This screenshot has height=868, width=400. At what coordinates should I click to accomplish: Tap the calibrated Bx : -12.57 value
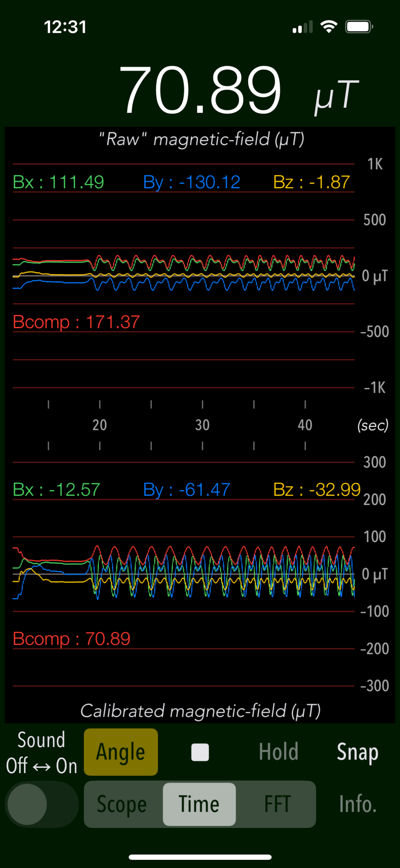56,490
